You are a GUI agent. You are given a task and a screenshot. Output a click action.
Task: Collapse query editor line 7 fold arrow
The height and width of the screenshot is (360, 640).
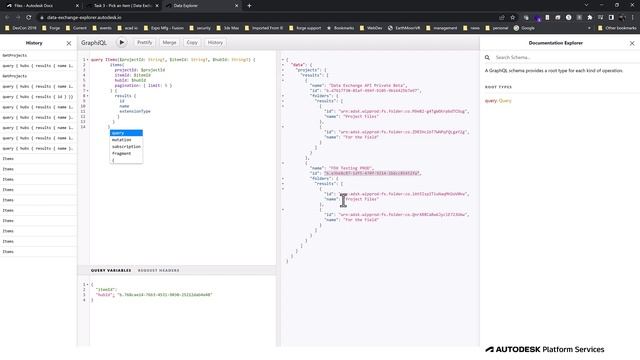(x=87, y=91)
